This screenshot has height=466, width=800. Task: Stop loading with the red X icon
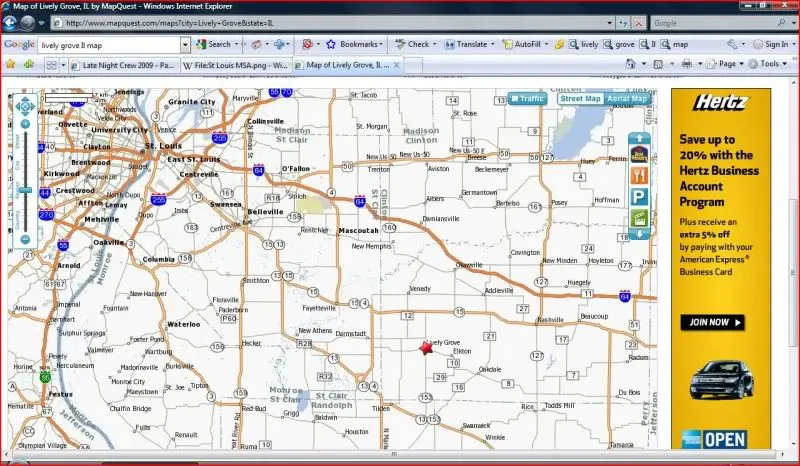click(639, 23)
